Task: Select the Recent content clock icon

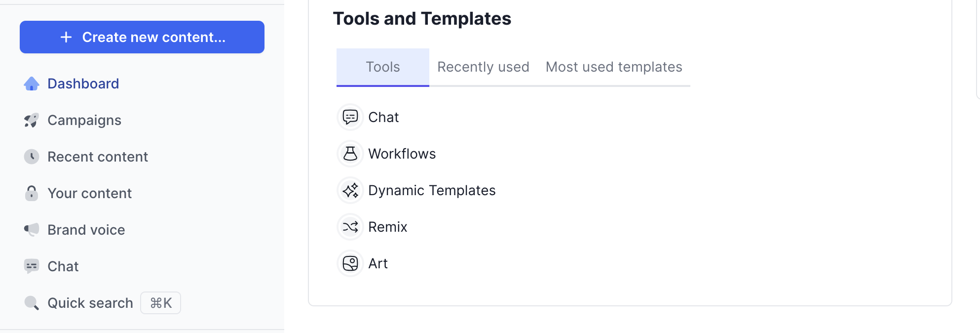Action: pyautogui.click(x=32, y=157)
